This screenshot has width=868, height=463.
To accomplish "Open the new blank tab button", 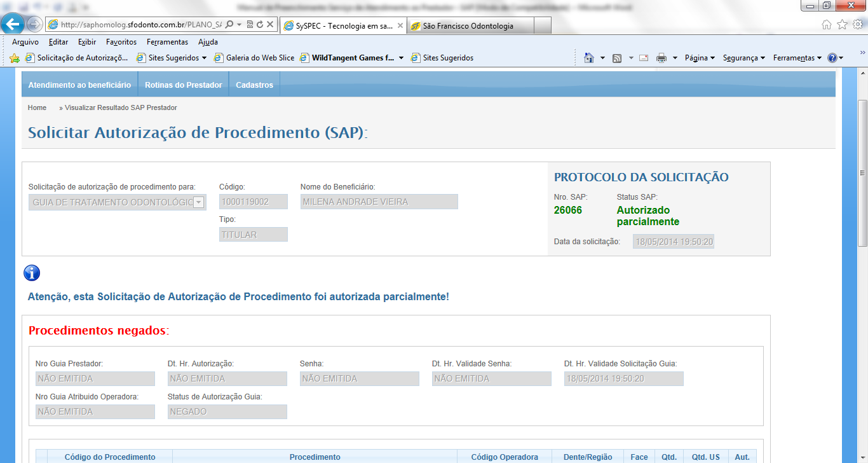I will coord(542,25).
